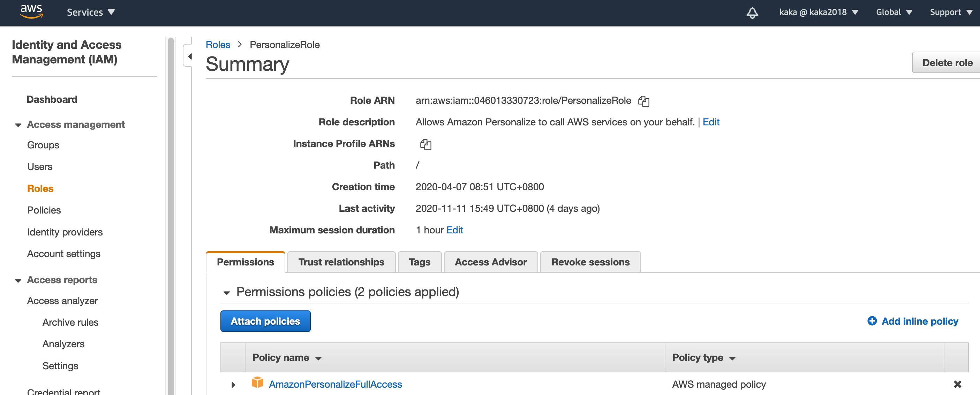Switch to the Trust relationships tab

(341, 262)
